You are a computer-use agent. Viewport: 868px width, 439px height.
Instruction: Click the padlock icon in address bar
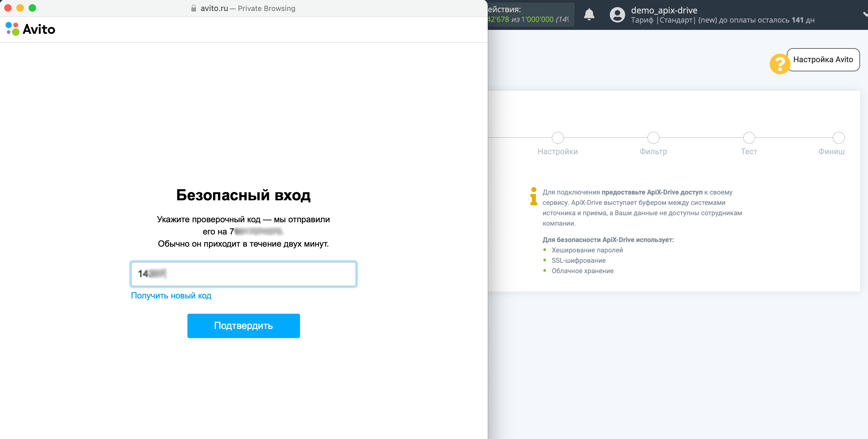coord(194,9)
